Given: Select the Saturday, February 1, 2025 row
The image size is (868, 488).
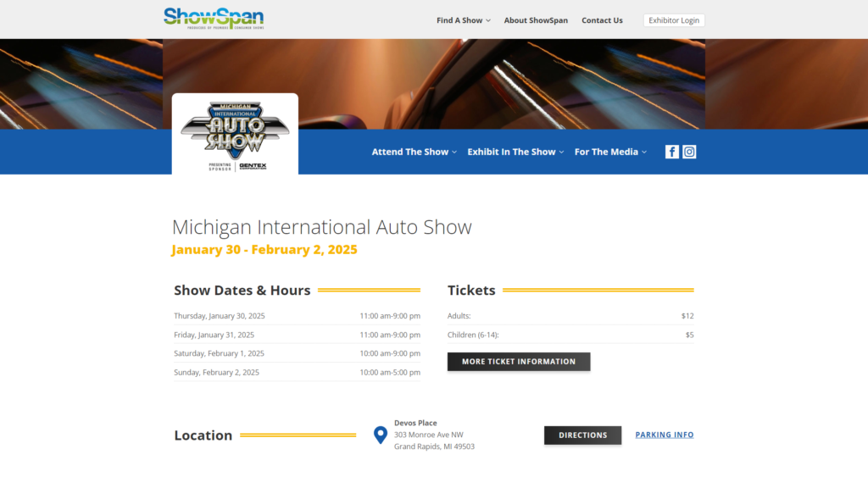Looking at the screenshot, I should (x=297, y=353).
